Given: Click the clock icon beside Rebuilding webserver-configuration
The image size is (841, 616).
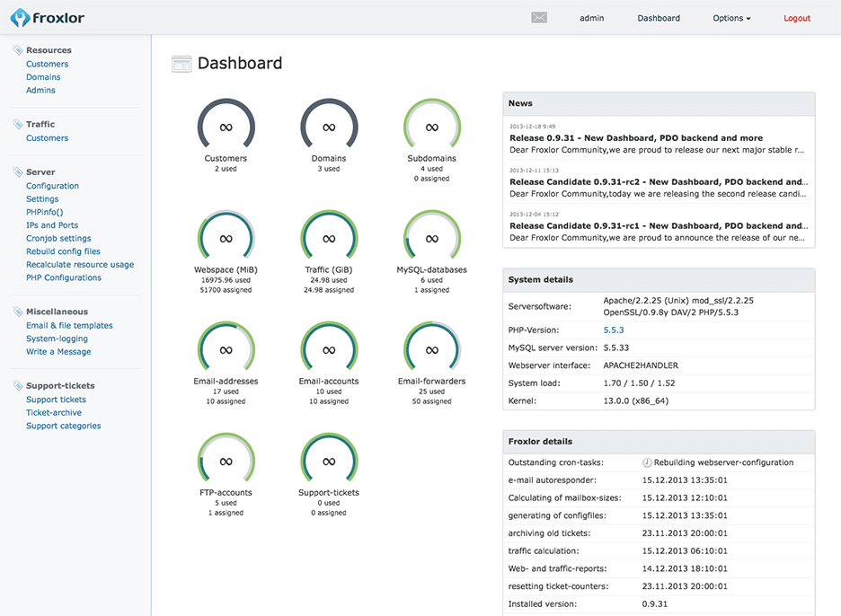Looking at the screenshot, I should (647, 462).
